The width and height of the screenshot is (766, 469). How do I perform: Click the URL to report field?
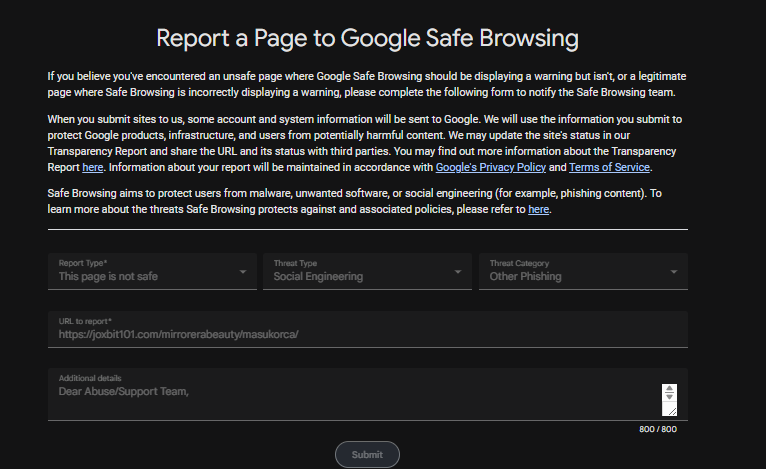pos(368,329)
